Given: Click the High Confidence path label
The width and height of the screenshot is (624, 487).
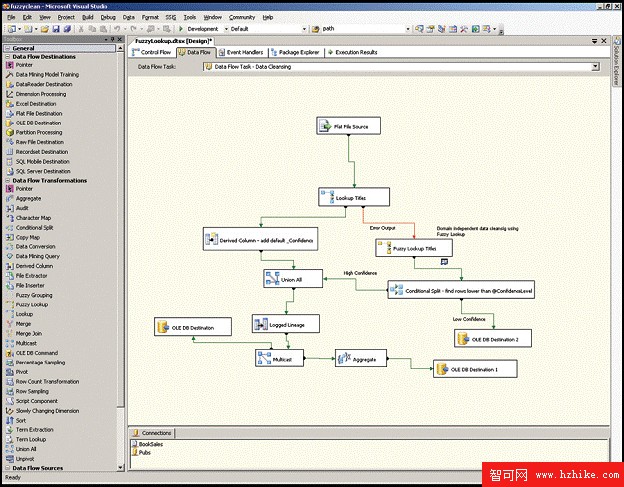Looking at the screenshot, I should coord(360,273).
